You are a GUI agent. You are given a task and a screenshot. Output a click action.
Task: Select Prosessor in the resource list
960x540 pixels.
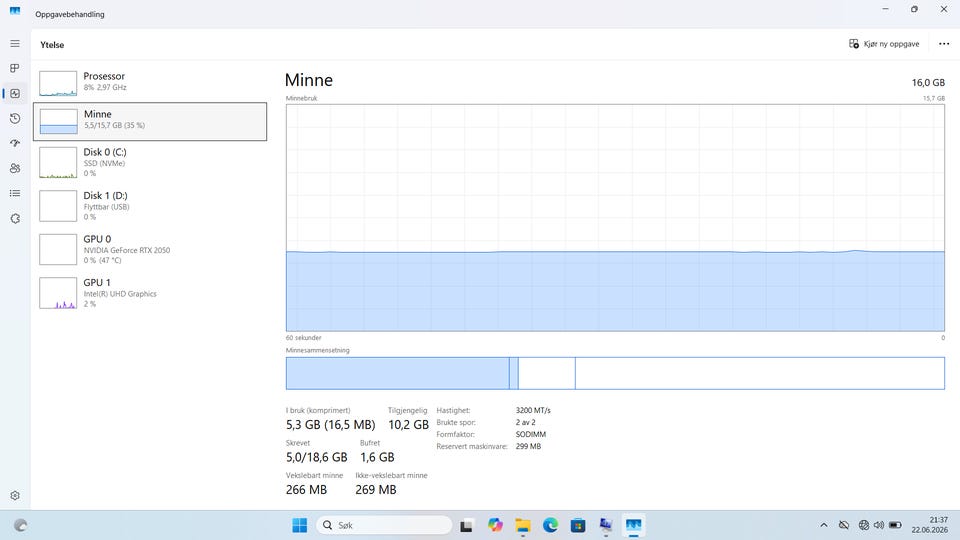pyautogui.click(x=150, y=83)
